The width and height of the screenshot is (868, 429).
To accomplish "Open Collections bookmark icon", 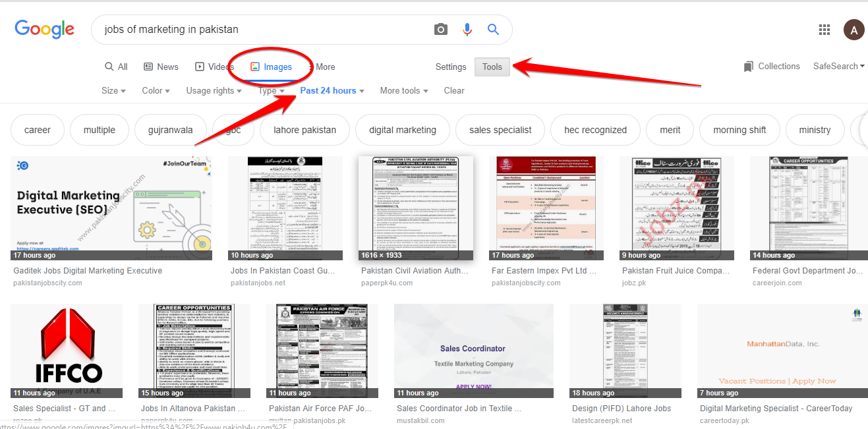I will click(748, 67).
